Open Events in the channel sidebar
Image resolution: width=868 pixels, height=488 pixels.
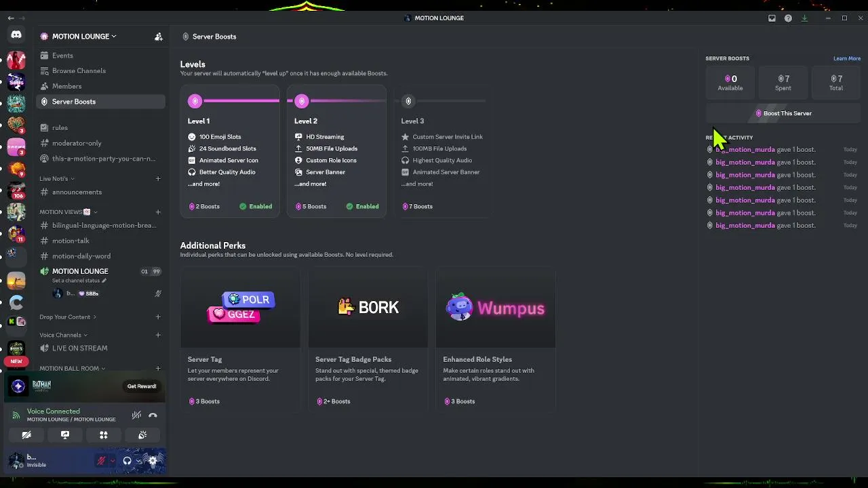point(100,56)
